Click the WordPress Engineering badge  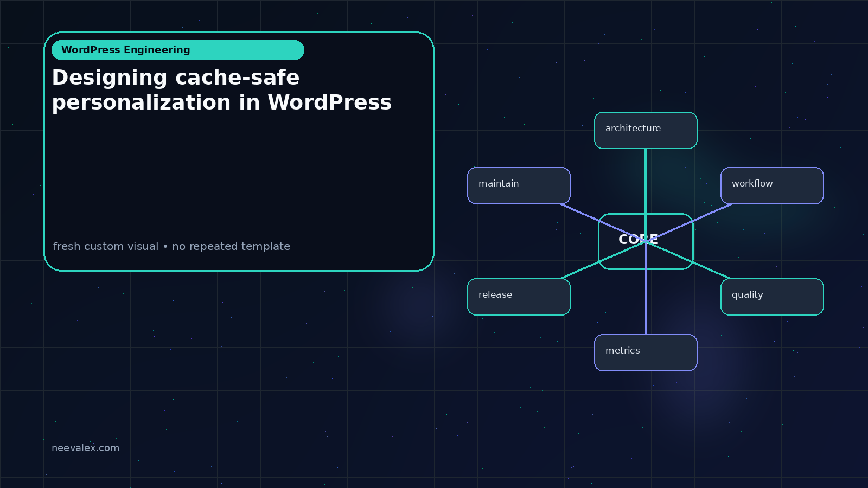pos(178,50)
